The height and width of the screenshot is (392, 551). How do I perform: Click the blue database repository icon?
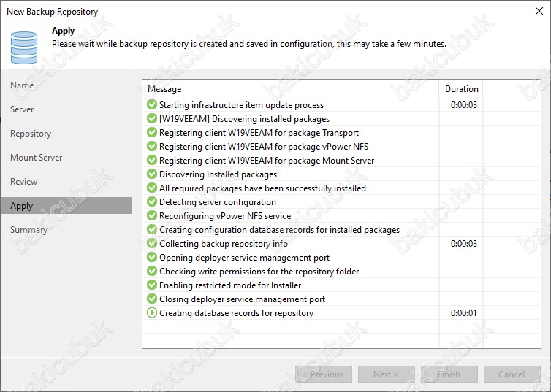pos(24,47)
